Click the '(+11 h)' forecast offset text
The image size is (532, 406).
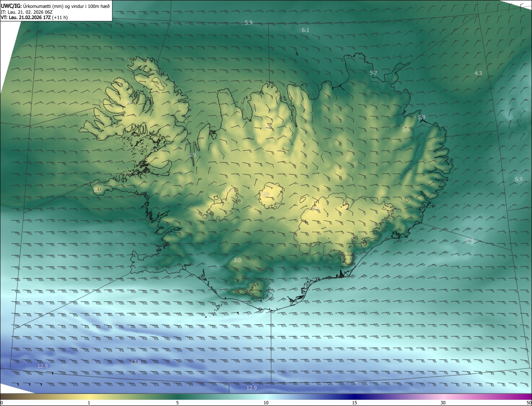click(61, 17)
